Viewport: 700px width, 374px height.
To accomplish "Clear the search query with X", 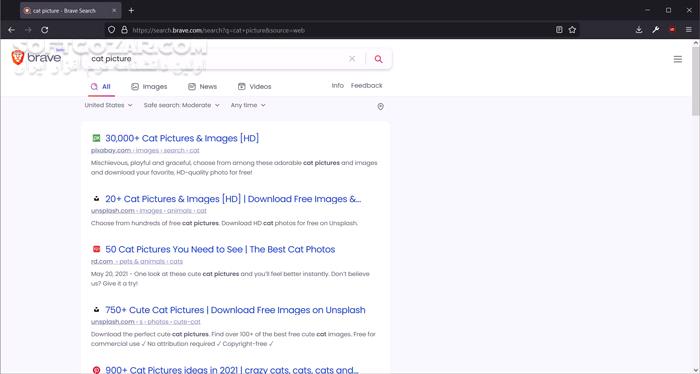I will (352, 58).
